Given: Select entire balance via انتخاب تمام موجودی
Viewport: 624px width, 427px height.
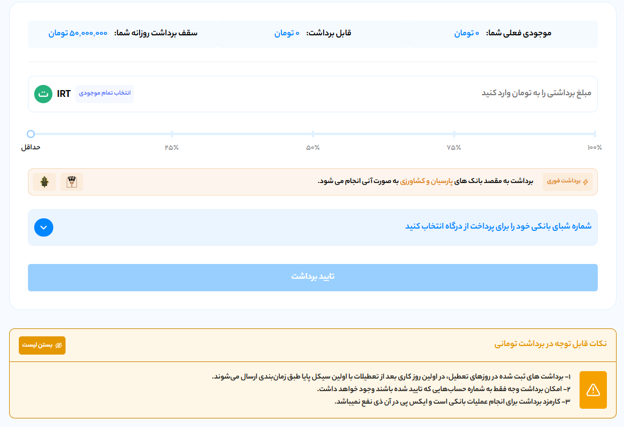Looking at the screenshot, I should coord(104,93).
